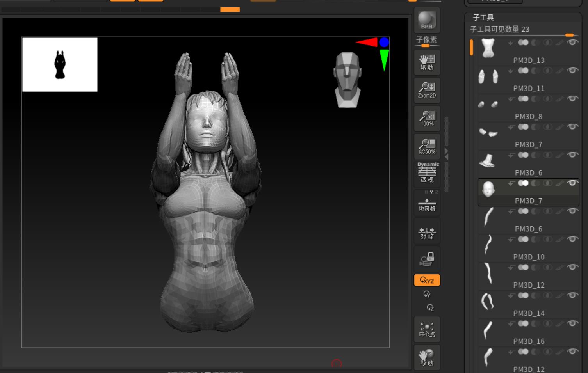Screen dimensions: 588x373
Task: Toggle the 地网格 floor grid
Action: (427, 203)
